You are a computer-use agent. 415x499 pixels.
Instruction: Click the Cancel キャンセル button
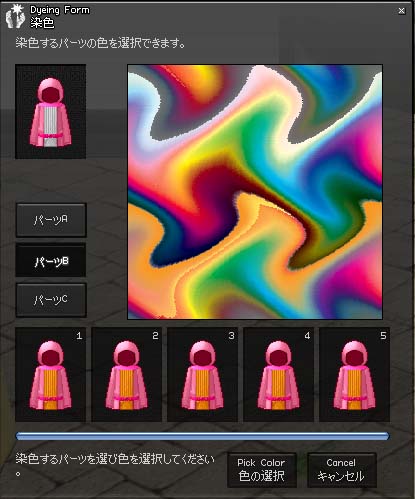[342, 470]
